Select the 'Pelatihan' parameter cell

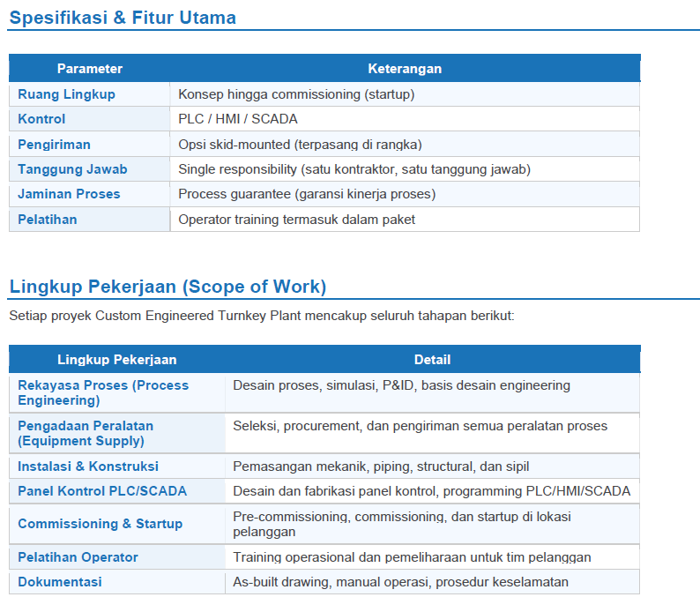89,220
